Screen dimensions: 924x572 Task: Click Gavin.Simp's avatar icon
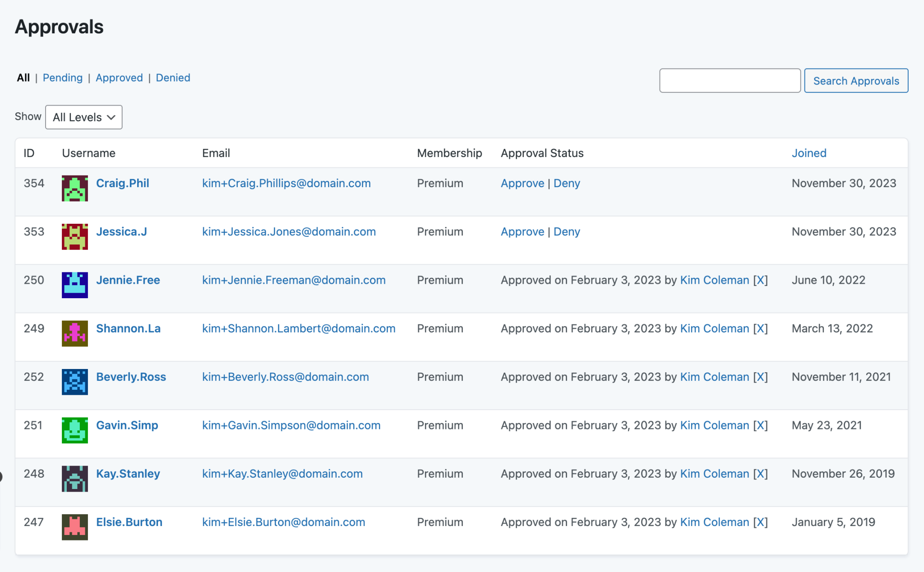(x=75, y=430)
